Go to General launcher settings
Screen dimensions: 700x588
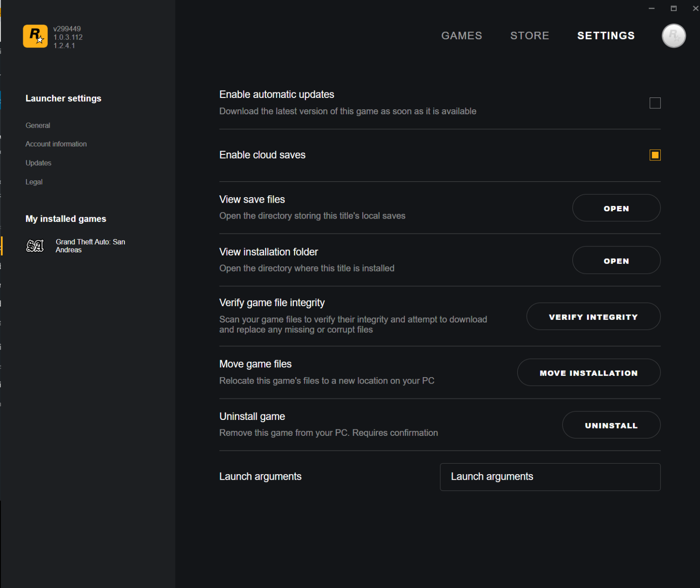point(38,125)
